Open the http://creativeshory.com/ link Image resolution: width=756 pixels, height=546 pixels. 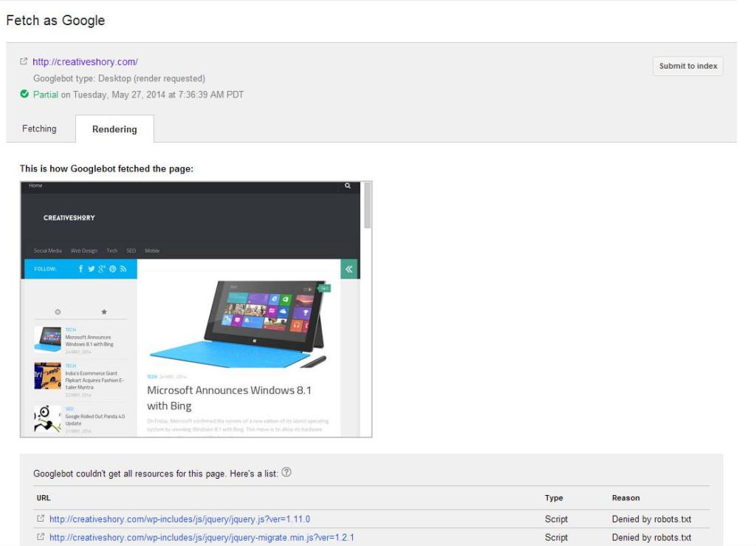click(86, 62)
